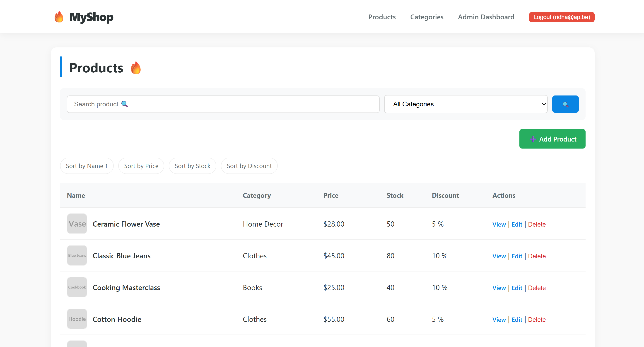Edit the Classic Blue Jeans product
644x347 pixels.
517,256
